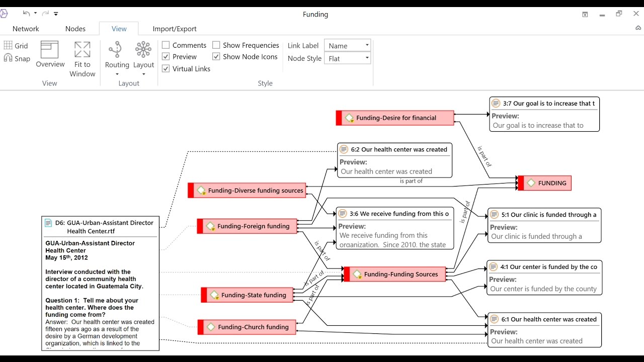Click red color bar on Funding-State funding
644x362 pixels.
pos(204,295)
